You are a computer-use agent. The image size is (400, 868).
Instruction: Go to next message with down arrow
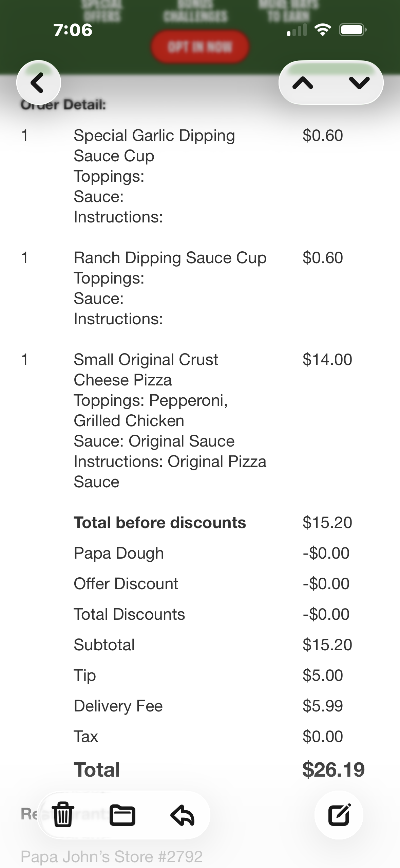pos(359,83)
